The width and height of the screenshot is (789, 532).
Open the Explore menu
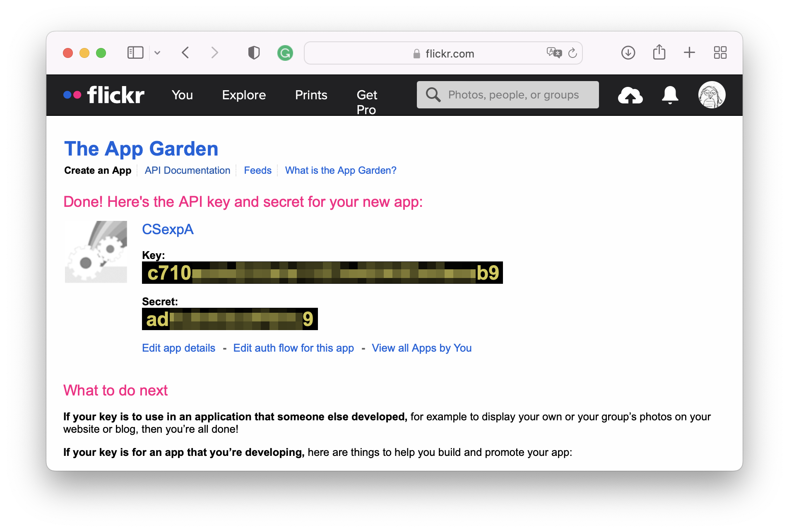coord(244,95)
